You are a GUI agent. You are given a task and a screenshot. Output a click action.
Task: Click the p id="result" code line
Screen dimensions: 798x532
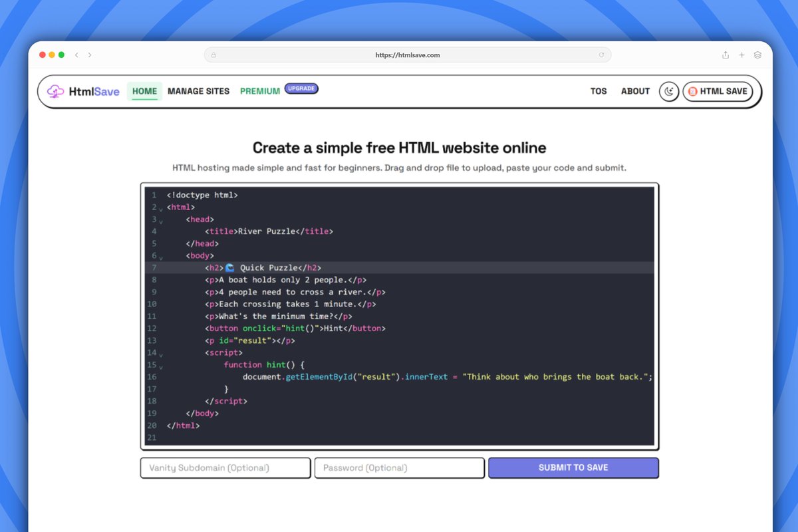coord(250,340)
